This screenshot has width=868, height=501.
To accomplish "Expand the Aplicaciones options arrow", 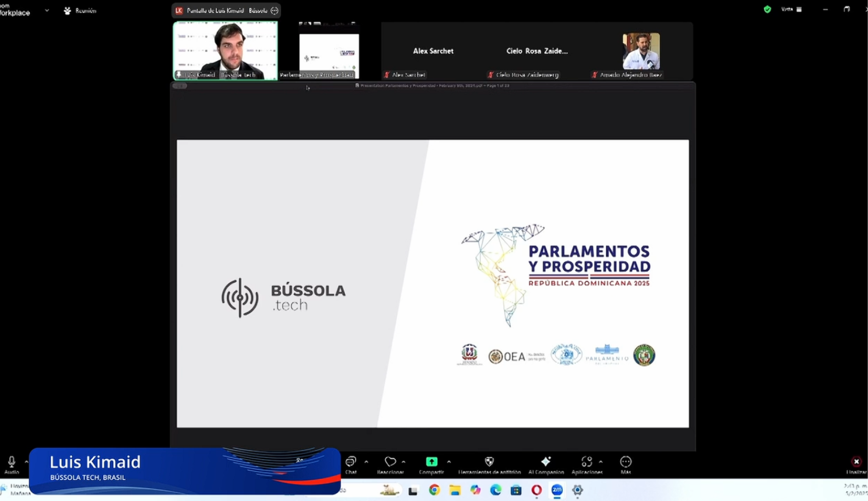I will click(x=601, y=462).
